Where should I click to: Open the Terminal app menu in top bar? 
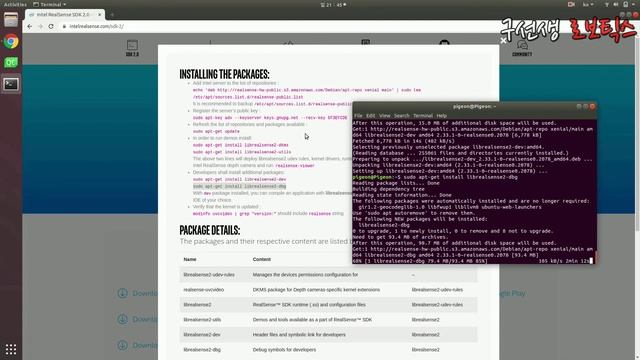pos(50,4)
